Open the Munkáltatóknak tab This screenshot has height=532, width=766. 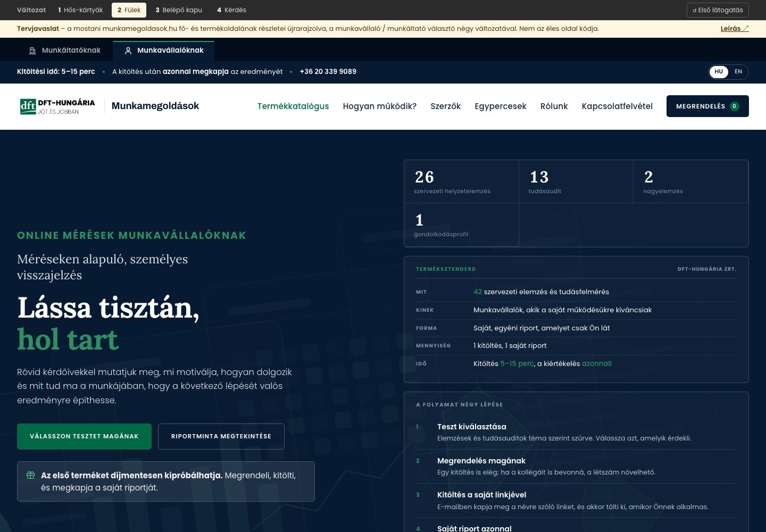coord(64,51)
